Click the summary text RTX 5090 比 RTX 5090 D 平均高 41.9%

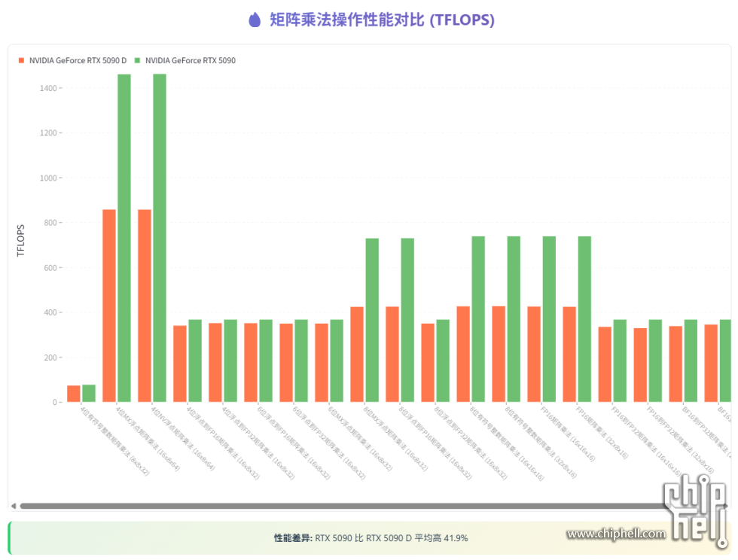tap(391, 538)
